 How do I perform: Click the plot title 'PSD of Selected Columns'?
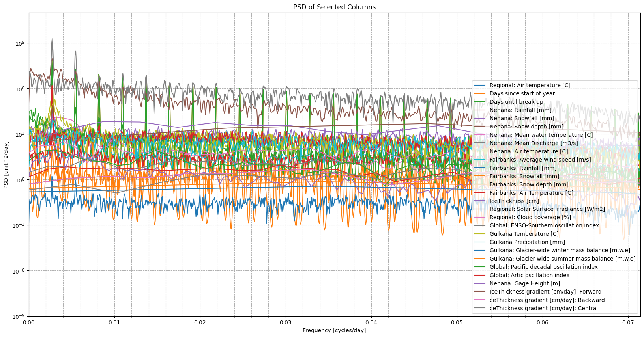334,7
